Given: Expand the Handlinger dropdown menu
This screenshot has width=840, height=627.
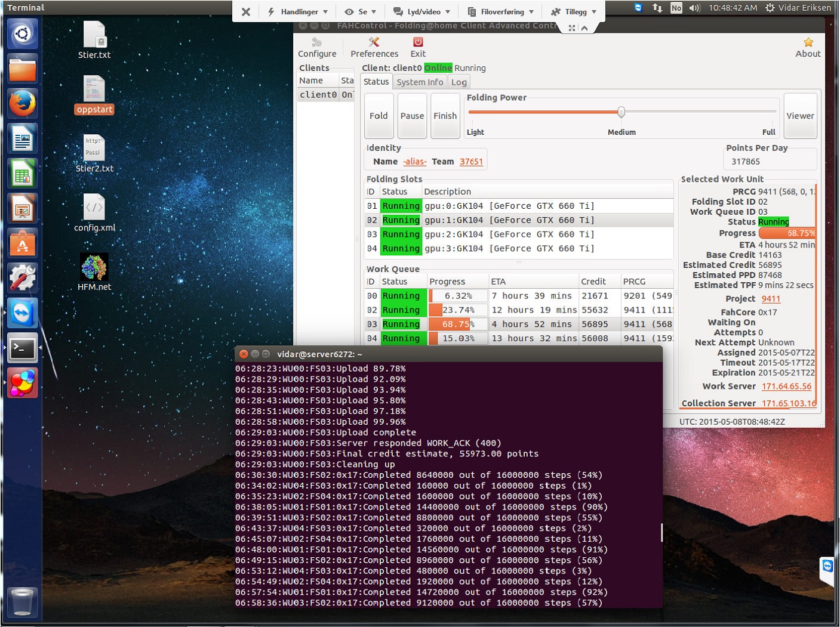Looking at the screenshot, I should point(298,12).
